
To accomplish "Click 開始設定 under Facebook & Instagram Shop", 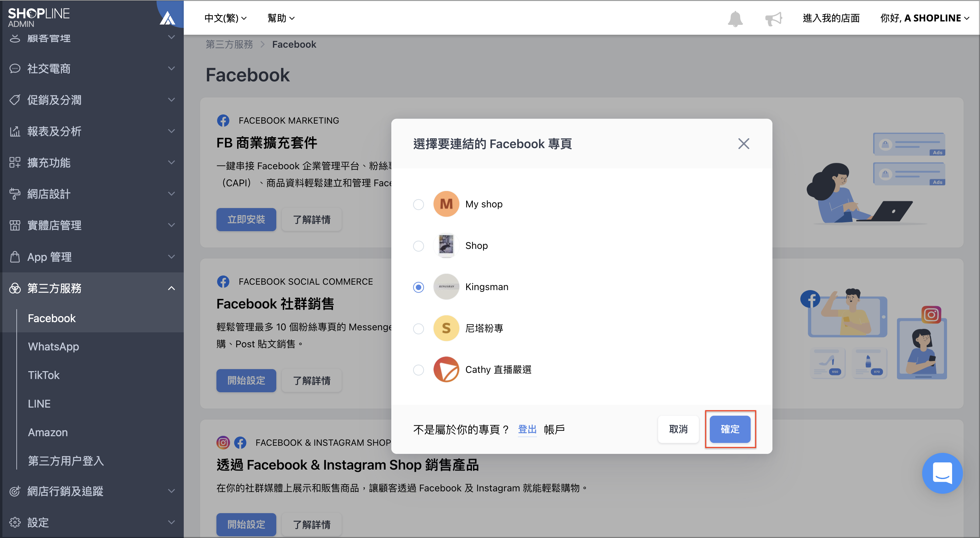I will click(246, 524).
